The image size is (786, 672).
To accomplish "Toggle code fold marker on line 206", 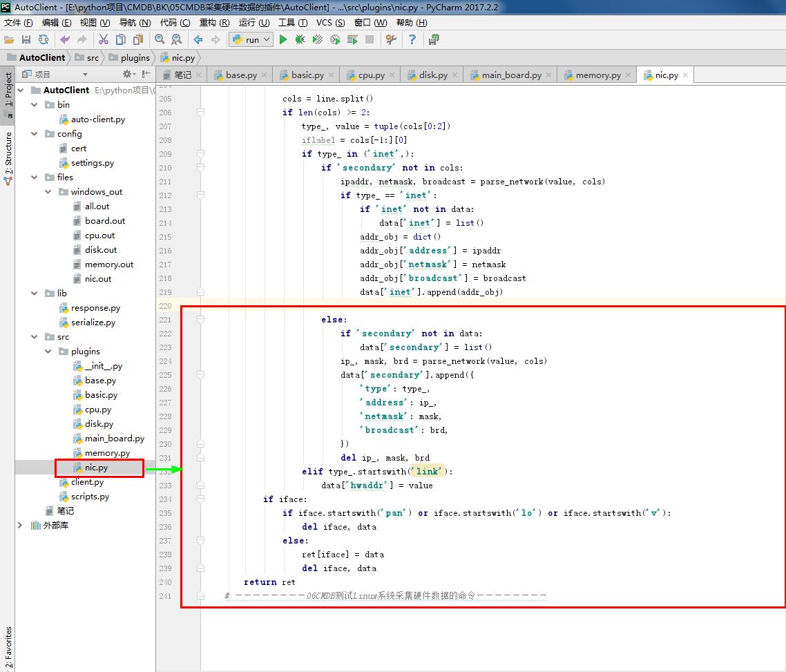I will point(200,113).
